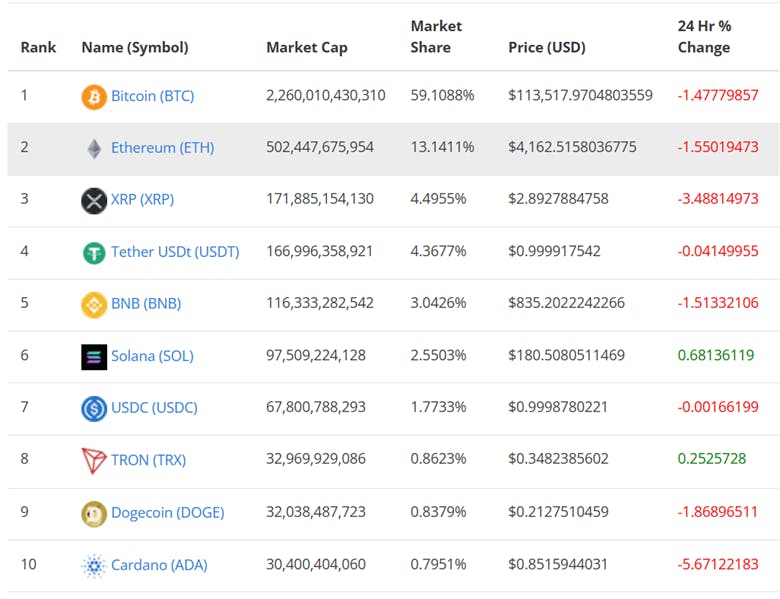Click Ethereum price $4,162.5158036775

click(572, 147)
